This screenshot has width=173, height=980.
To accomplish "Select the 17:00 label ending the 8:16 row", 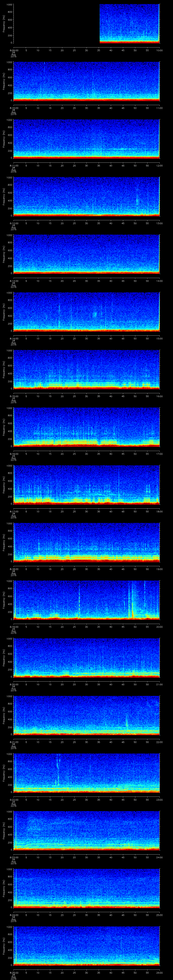I will [x=159, y=454].
